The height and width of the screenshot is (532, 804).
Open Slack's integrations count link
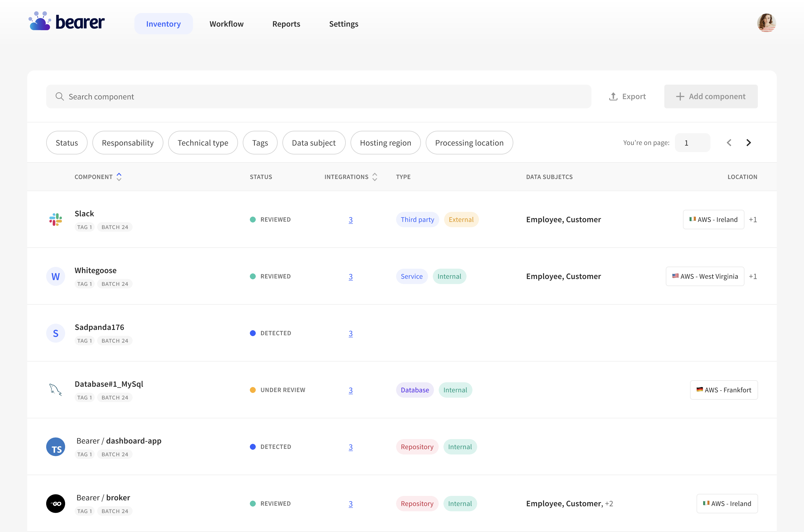click(350, 220)
